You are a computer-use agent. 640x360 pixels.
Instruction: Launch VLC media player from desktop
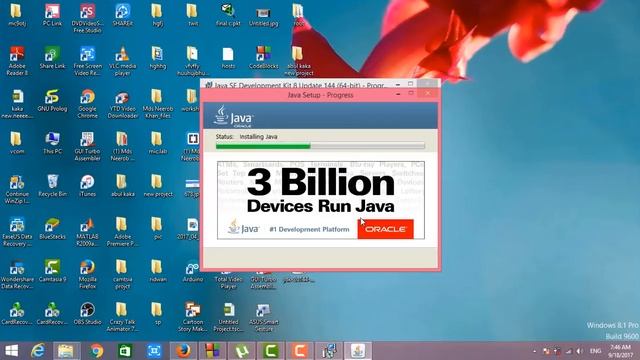tap(122, 61)
